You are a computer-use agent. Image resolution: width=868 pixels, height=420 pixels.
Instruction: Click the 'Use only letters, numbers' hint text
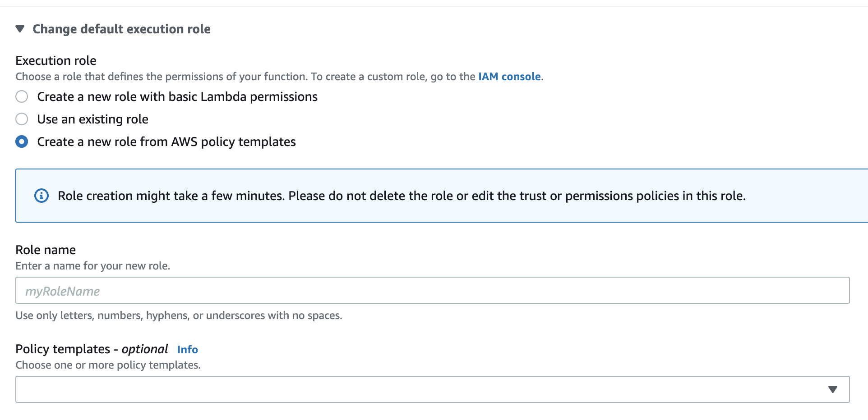pyautogui.click(x=179, y=315)
